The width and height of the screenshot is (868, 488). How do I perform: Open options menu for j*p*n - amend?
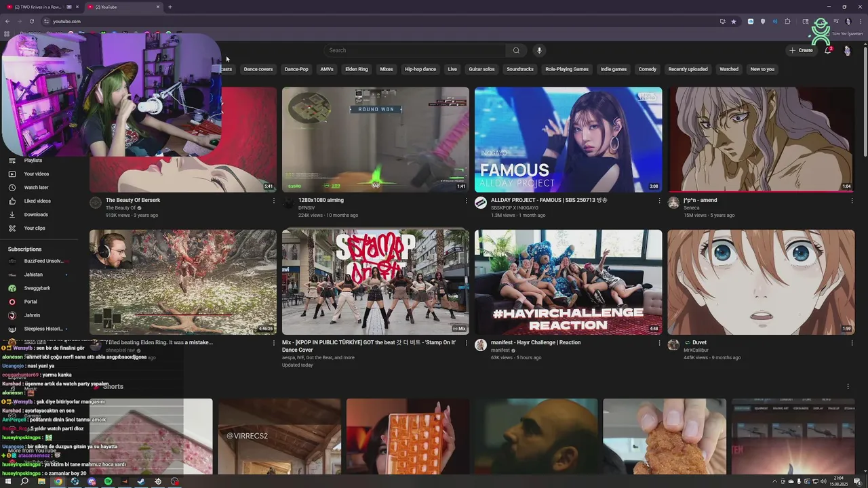pos(852,201)
